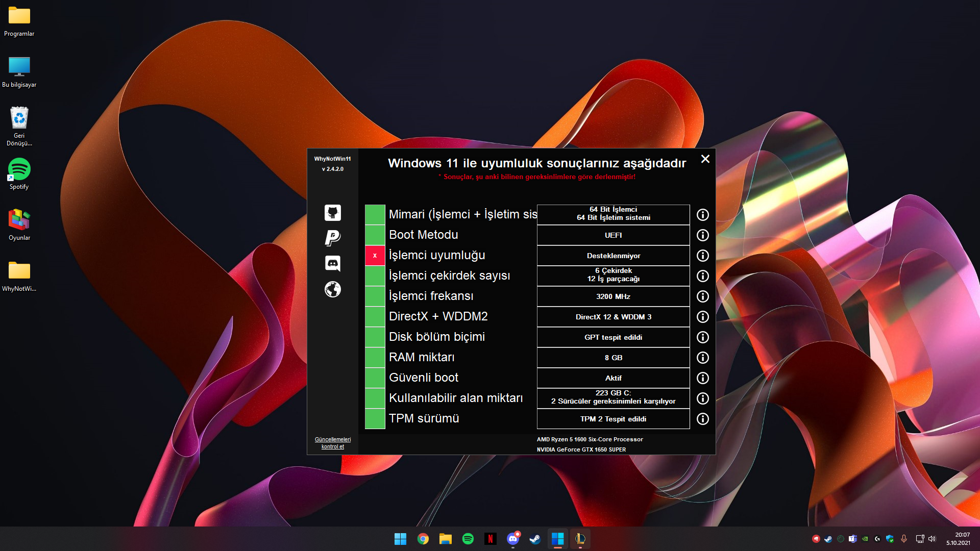Select the Geri Dönüşüm recycle bin icon
This screenshot has width=980, height=551.
[19, 126]
